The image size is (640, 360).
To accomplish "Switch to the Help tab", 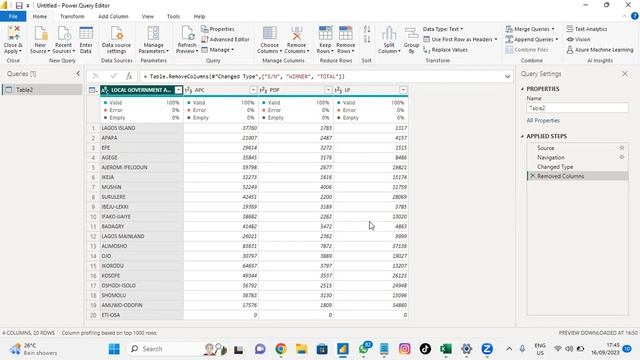I will click(199, 16).
